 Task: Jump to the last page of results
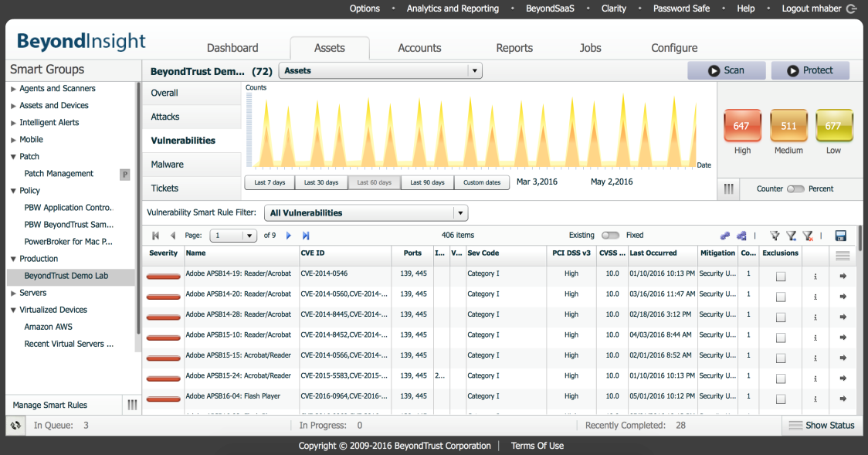pos(306,236)
